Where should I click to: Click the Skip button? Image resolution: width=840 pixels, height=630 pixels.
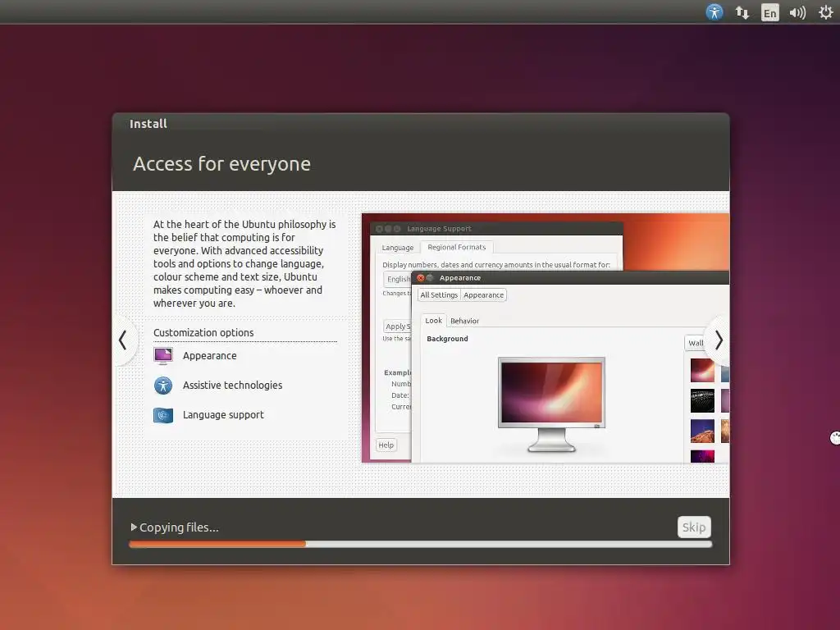tap(694, 527)
